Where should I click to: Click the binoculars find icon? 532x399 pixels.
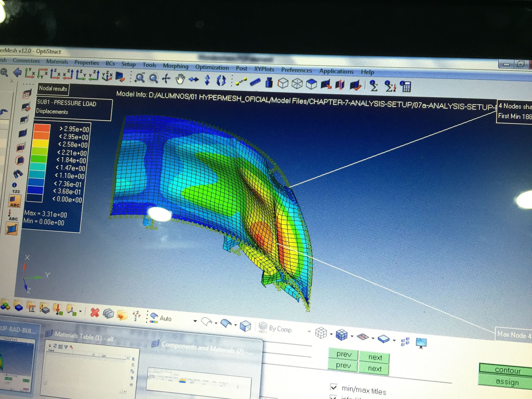18,174
